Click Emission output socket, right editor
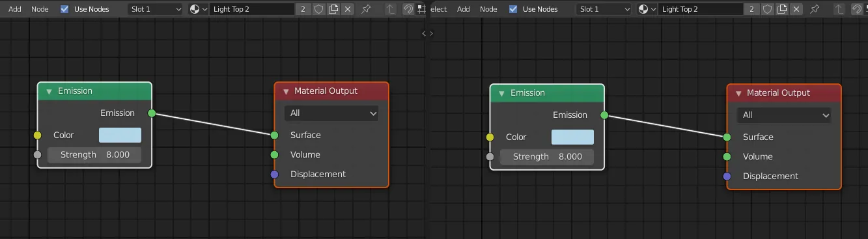Viewport: 868px width, 239px height. [604, 115]
